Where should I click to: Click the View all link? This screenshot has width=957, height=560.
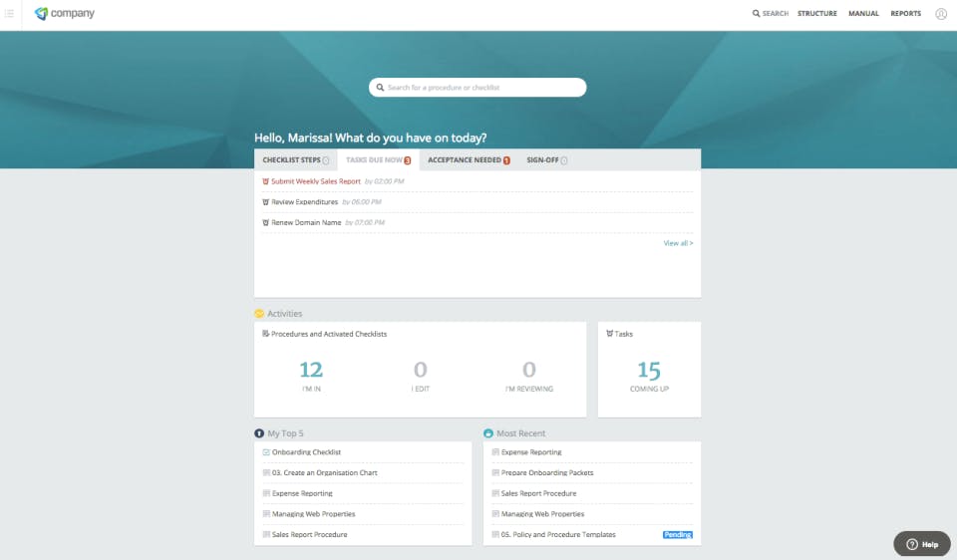tap(678, 243)
